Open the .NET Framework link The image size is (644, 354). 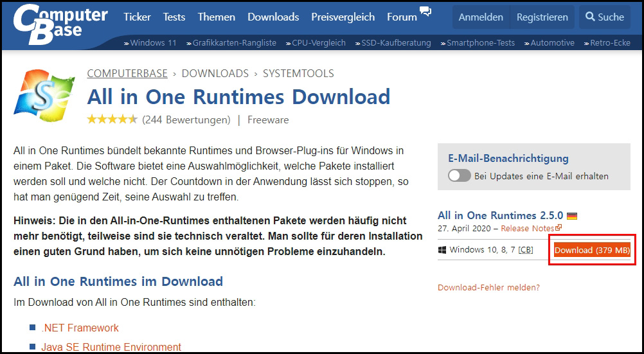pyautogui.click(x=80, y=328)
